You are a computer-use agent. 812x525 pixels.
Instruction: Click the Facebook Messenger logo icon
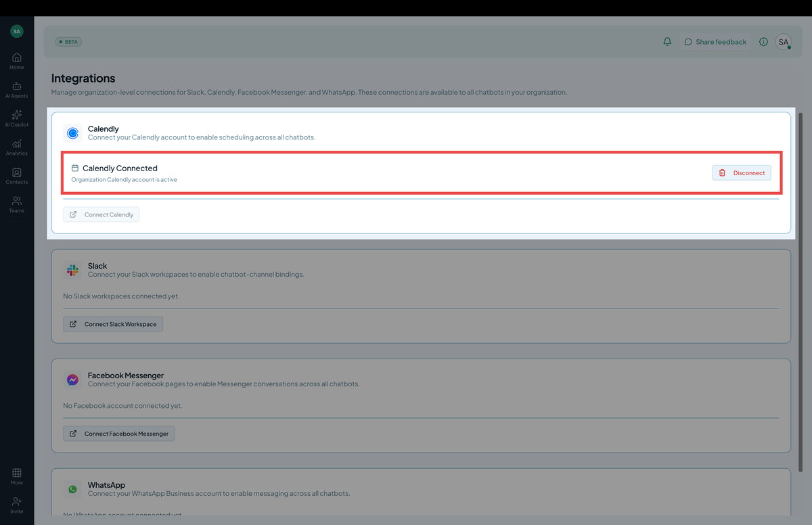pos(72,380)
